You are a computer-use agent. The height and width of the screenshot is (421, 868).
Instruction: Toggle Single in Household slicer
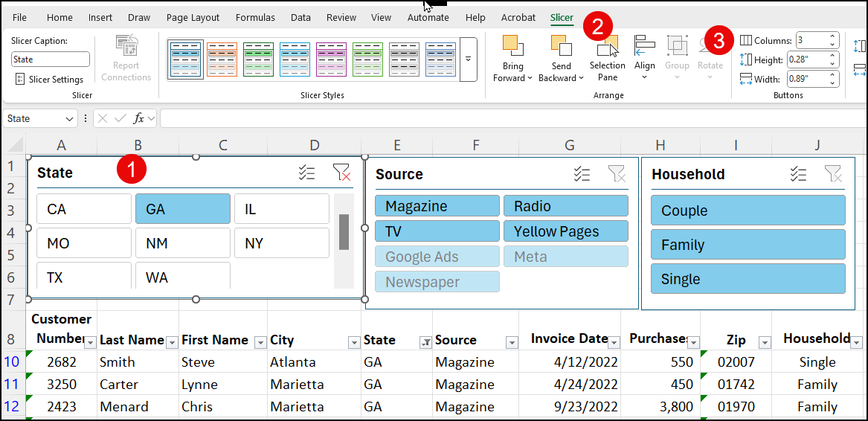click(748, 279)
